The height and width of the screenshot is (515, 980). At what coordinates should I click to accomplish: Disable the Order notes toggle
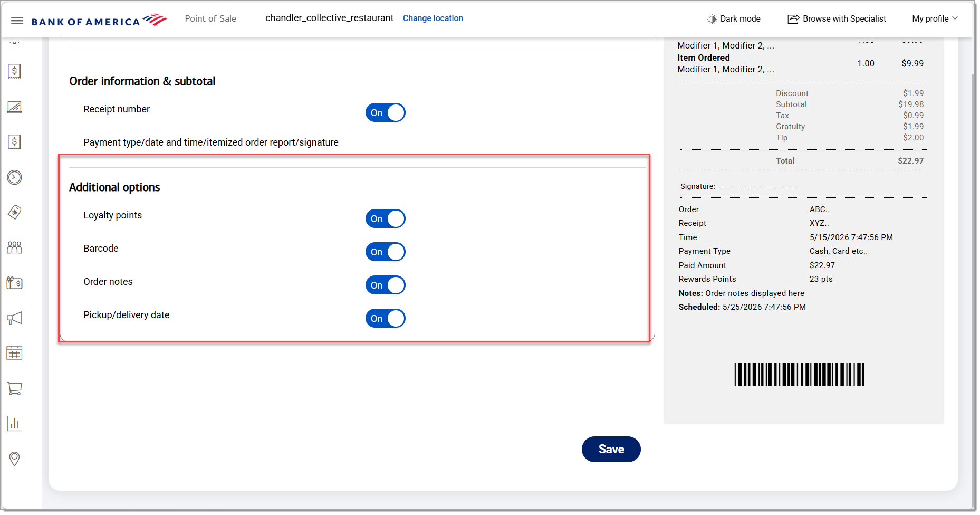tap(386, 285)
